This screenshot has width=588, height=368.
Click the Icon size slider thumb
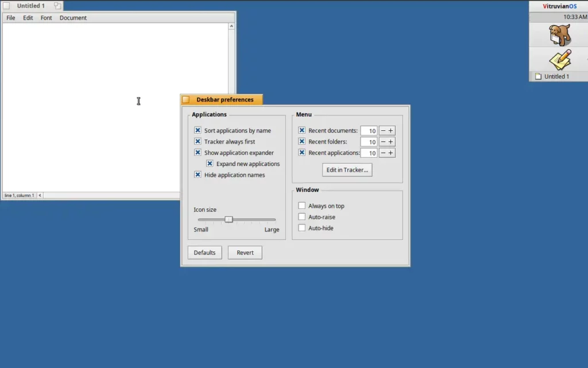229,219
